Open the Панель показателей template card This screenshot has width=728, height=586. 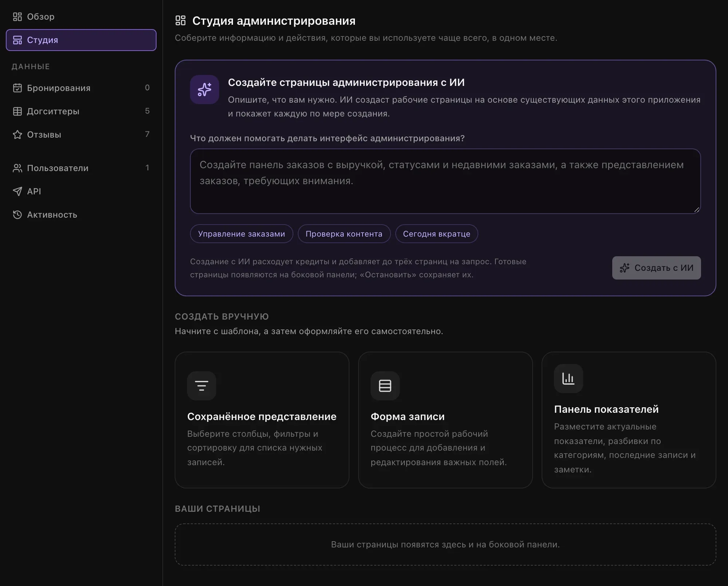pyautogui.click(x=629, y=420)
